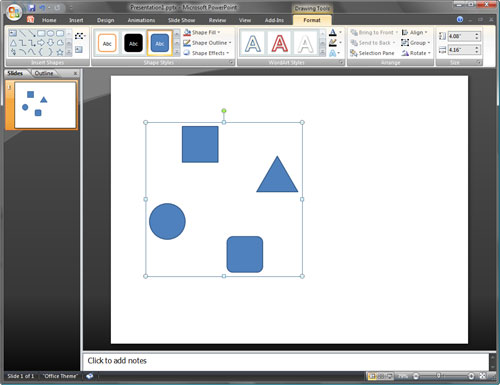
Task: Close the Slides/Outline pane with its X
Action: [x=75, y=73]
